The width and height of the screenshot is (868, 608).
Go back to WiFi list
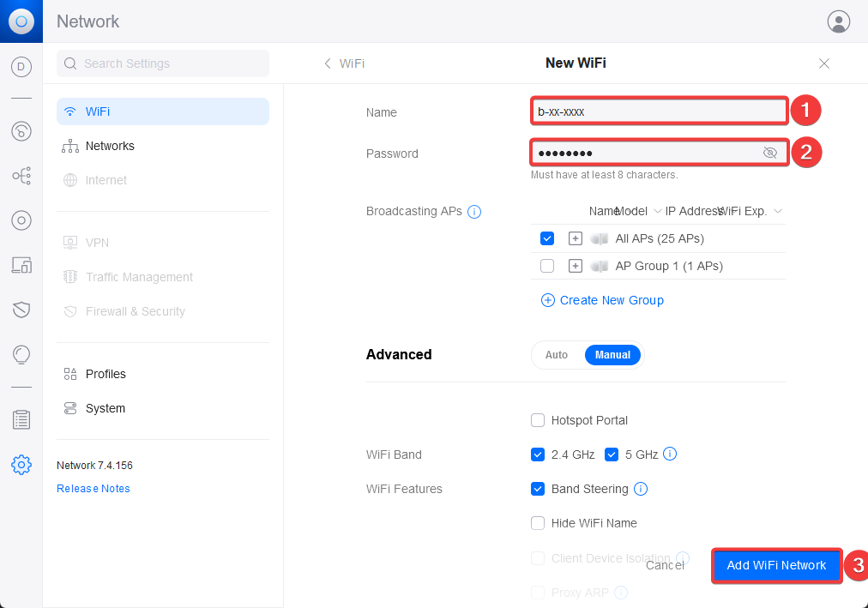coord(344,63)
